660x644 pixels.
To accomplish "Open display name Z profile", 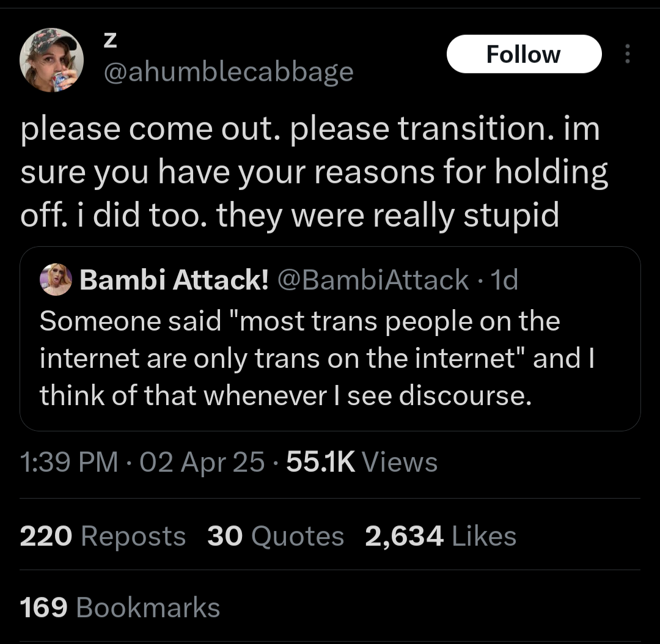I will click(x=110, y=40).
